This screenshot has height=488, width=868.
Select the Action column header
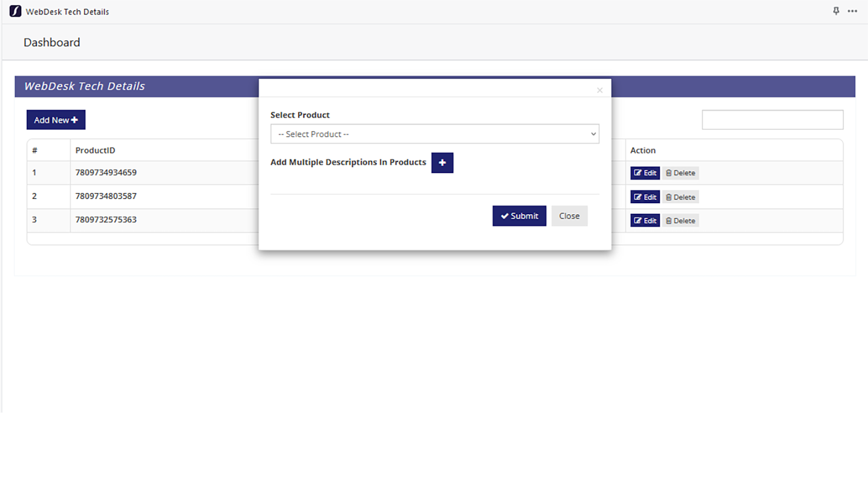[x=643, y=150]
